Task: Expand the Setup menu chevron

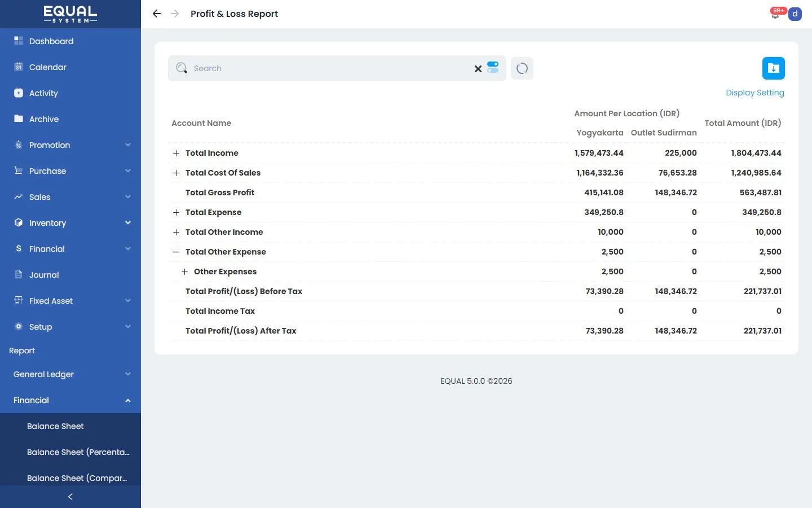Action: pos(128,327)
